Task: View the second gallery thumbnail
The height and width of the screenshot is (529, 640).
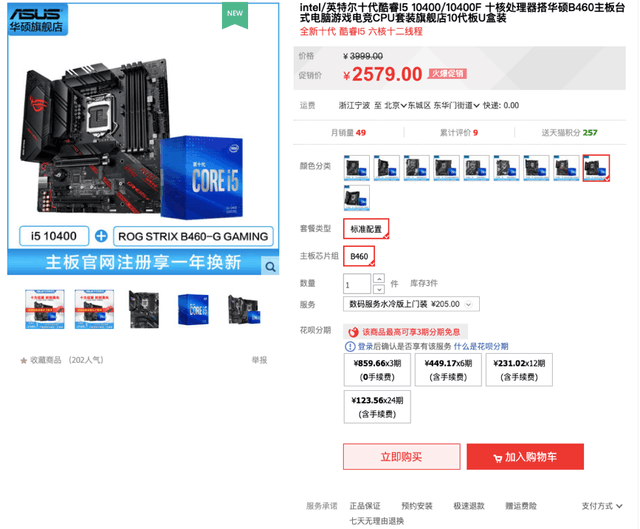Action: tap(94, 309)
